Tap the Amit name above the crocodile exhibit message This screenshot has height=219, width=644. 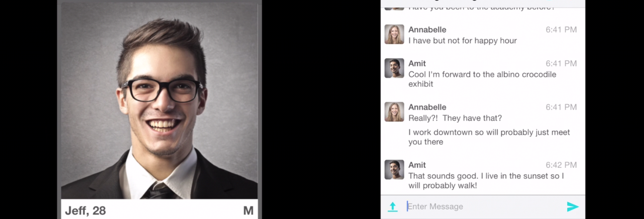[417, 64]
